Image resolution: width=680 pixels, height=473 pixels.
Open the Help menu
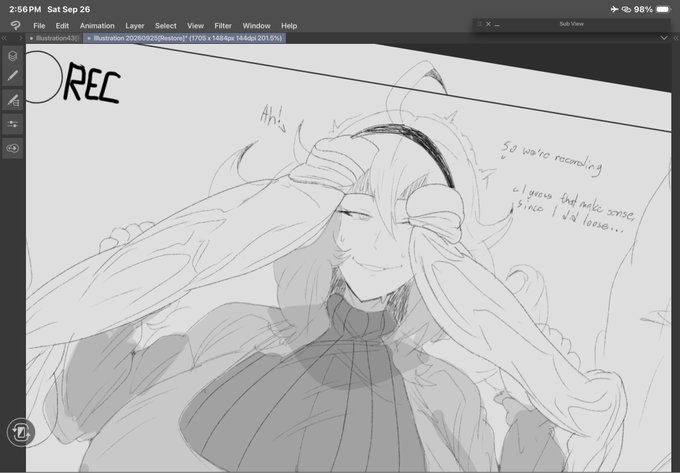pos(289,26)
